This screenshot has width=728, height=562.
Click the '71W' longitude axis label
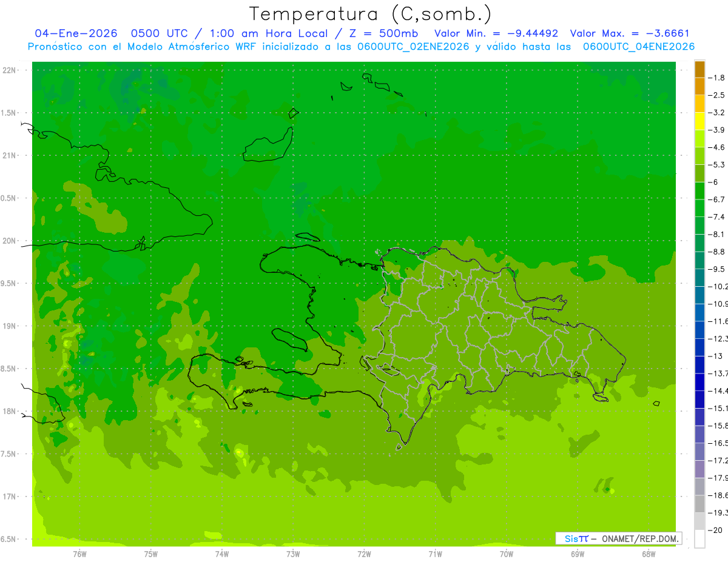tap(435, 554)
